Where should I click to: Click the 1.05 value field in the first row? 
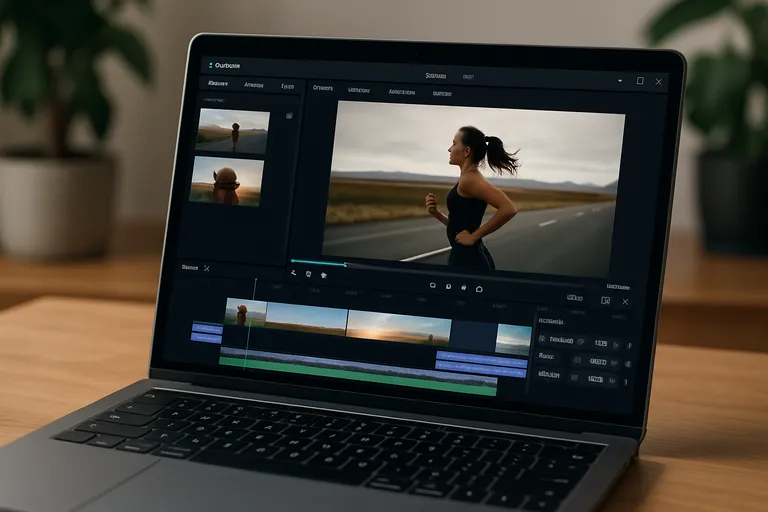click(600, 343)
